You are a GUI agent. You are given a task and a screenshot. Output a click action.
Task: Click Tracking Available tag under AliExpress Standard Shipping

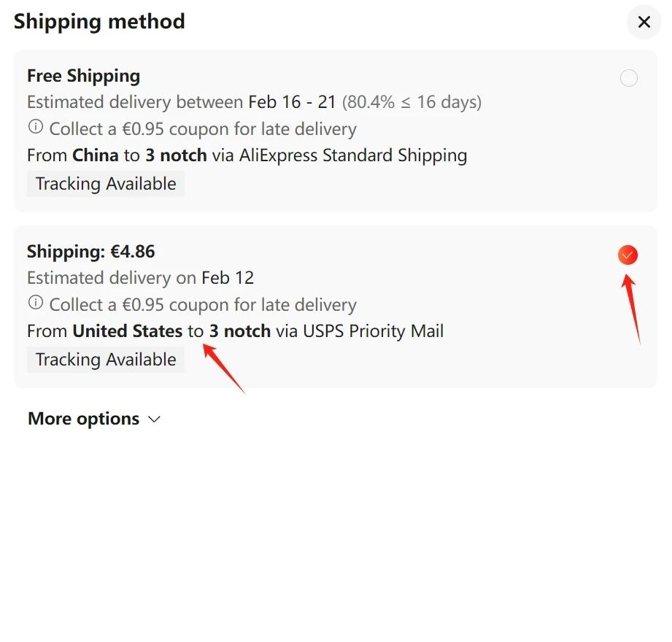[106, 184]
